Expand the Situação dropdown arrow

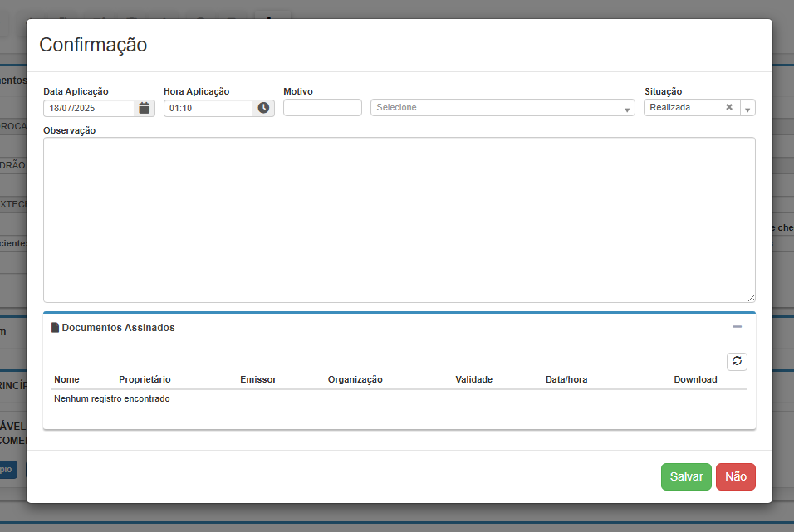click(x=747, y=108)
